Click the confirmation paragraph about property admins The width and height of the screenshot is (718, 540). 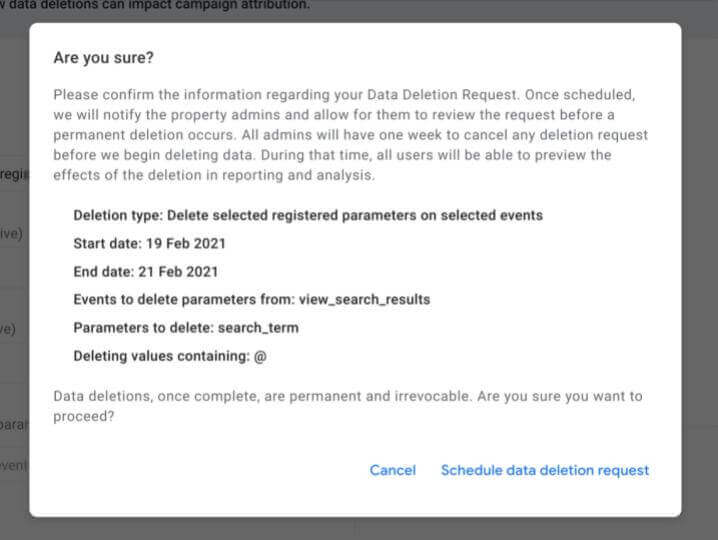(x=350, y=135)
